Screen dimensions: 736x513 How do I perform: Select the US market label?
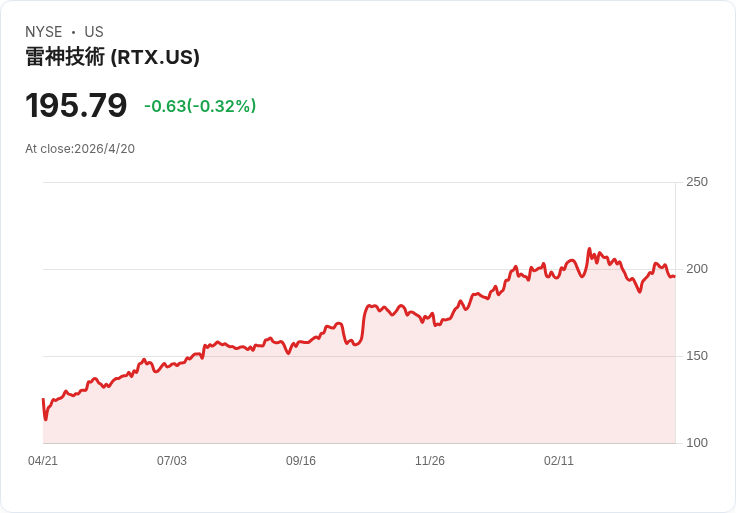click(94, 32)
